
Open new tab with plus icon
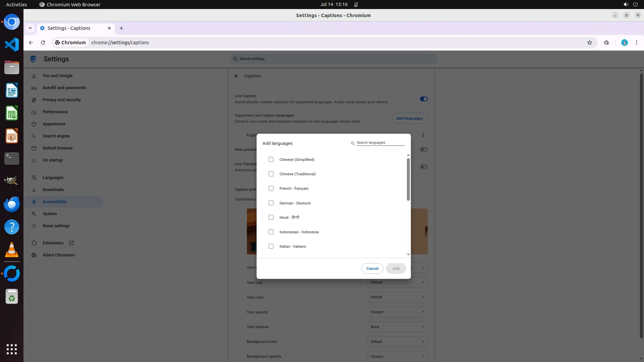121,28
